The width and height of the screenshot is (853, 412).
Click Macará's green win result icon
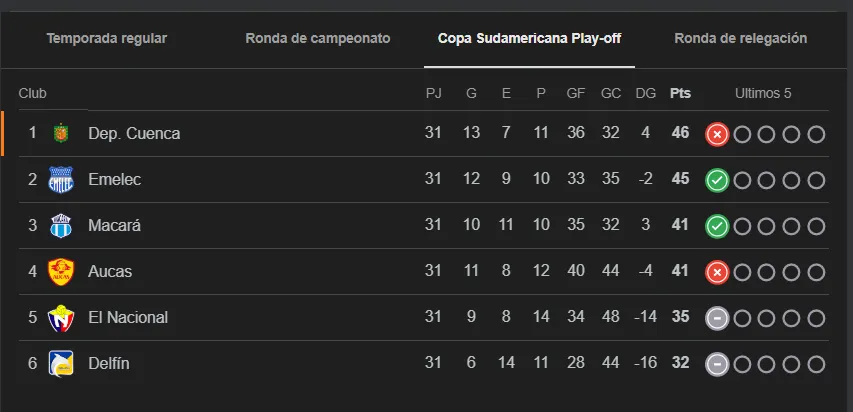coord(716,226)
